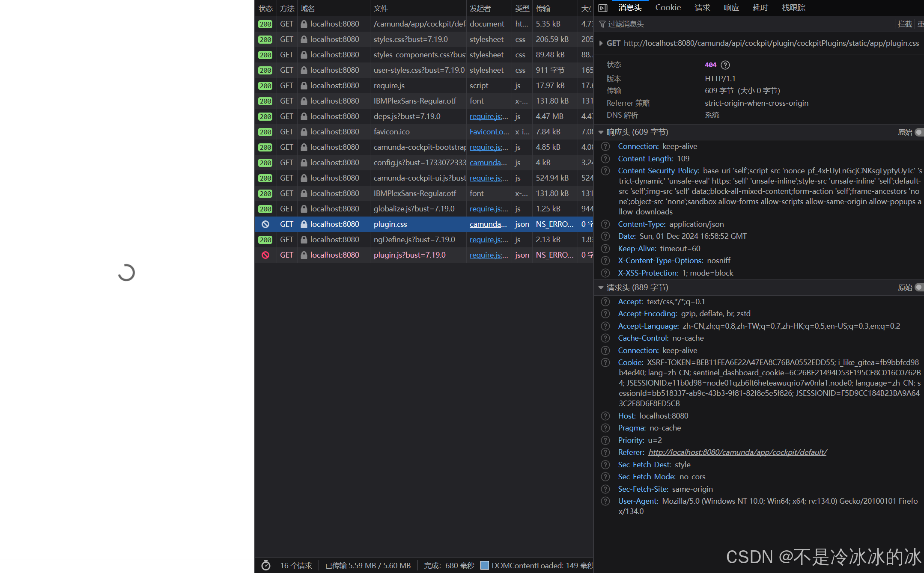
Task: Click the filter funnel icon in 过滤消息头 field
Action: [603, 24]
